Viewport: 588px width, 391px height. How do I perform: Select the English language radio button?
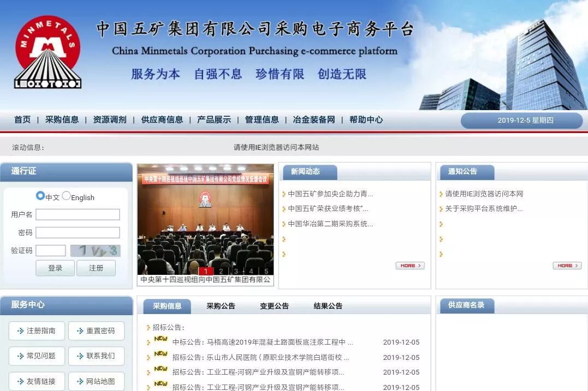click(x=67, y=195)
